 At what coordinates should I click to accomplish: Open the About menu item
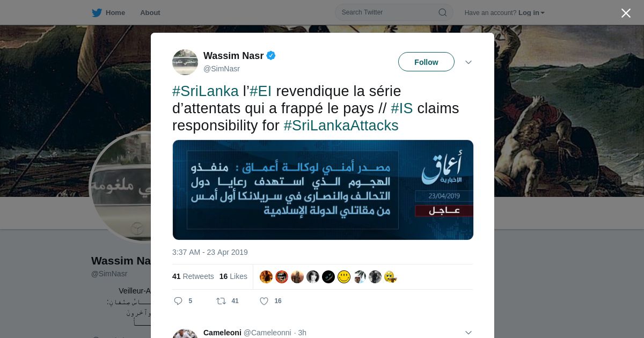pyautogui.click(x=150, y=13)
